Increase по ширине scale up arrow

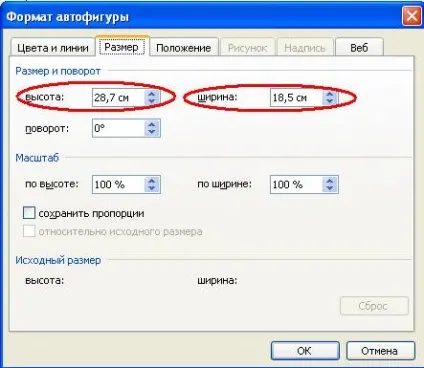pos(330,181)
